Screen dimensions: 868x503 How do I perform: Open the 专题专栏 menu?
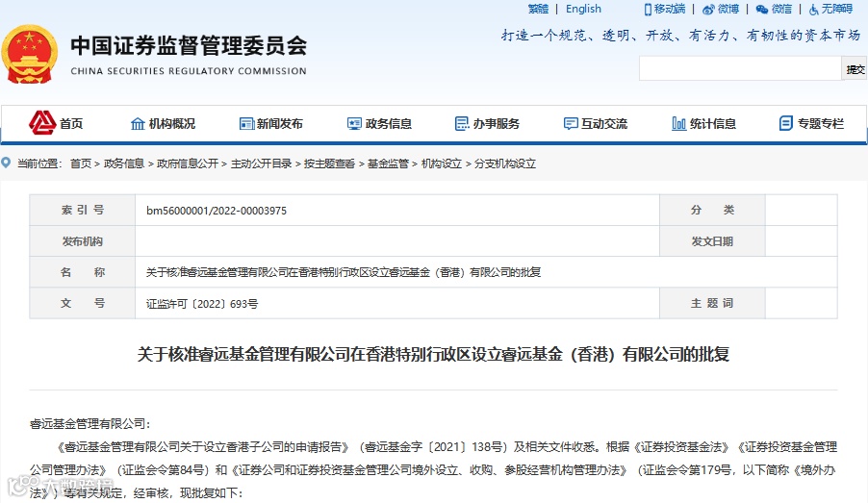[821, 124]
